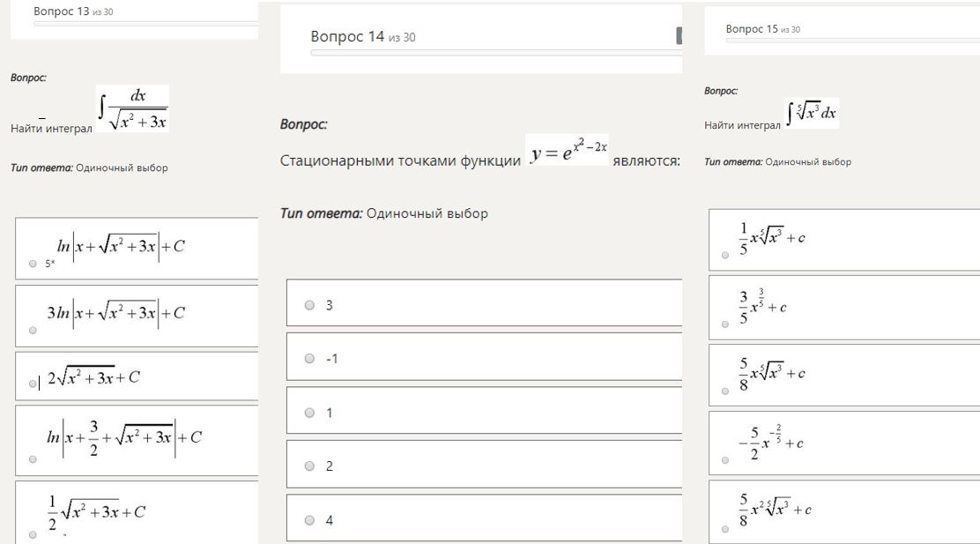Image resolution: width=980 pixels, height=544 pixels.
Task: Click the dark button beside Вопрос 14 header
Action: [679, 35]
